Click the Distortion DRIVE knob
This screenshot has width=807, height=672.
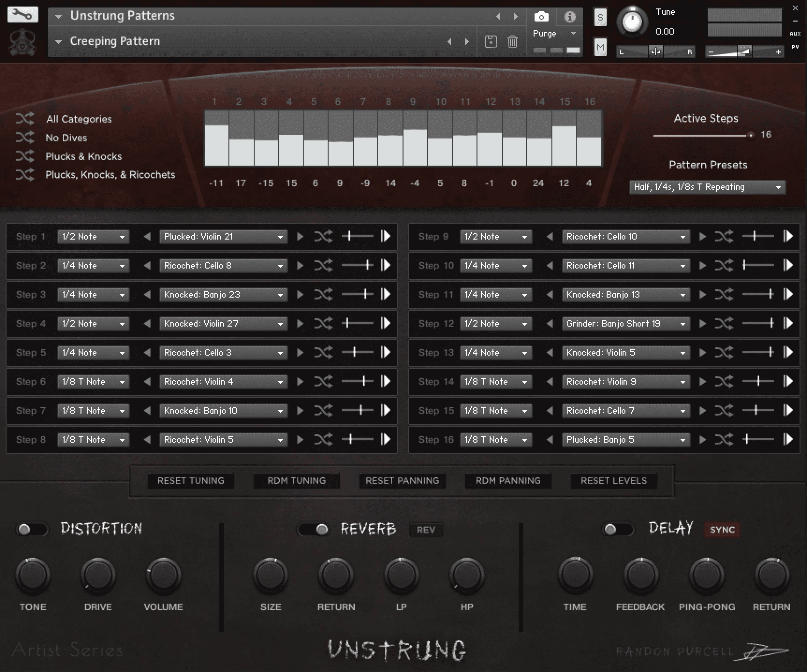pyautogui.click(x=98, y=575)
